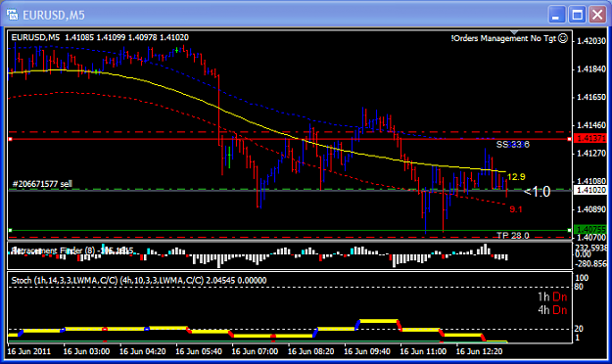This screenshot has height=364, width=612.
Task: Click the <1.0 spread label
Action: [537, 192]
